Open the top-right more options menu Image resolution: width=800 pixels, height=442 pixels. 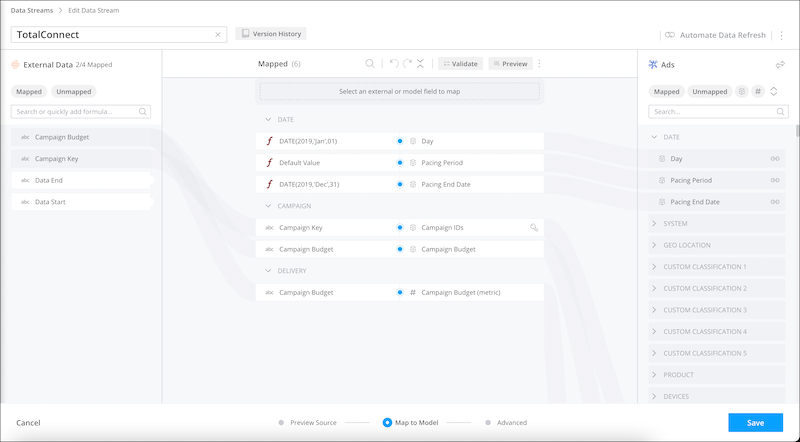pyautogui.click(x=782, y=35)
